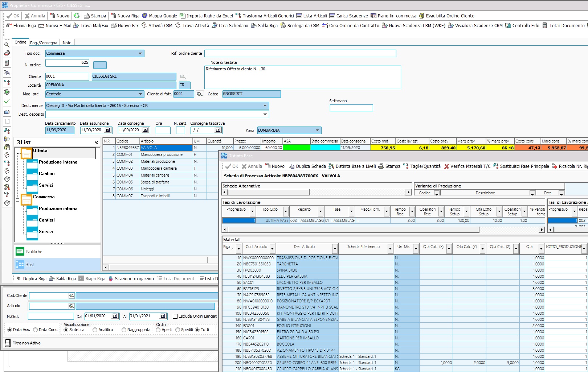Viewport: 588px width, 372px height.
Task: Click Carica Scadenze
Action: pyautogui.click(x=348, y=16)
